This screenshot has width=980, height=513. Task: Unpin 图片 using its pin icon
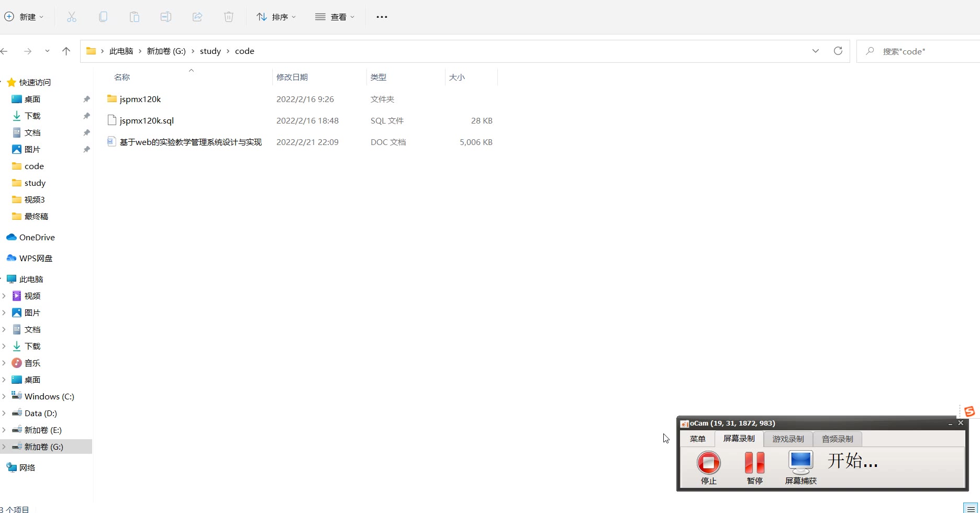click(86, 149)
